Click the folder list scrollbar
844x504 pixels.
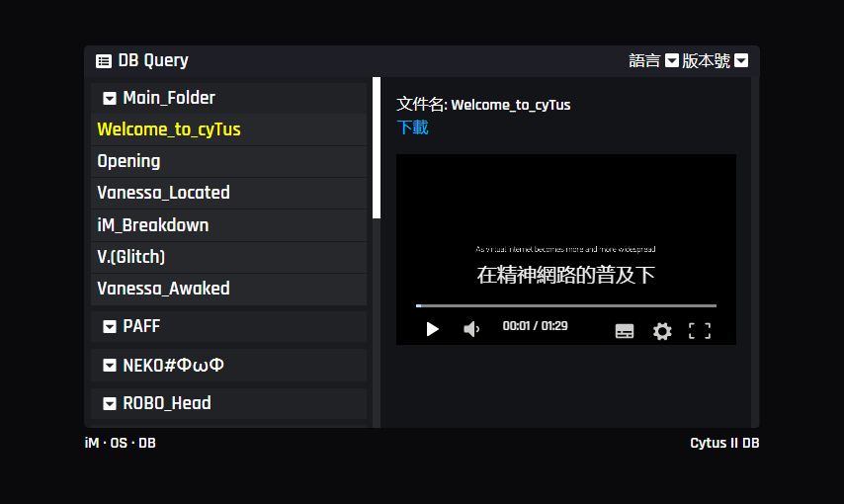tap(377, 147)
